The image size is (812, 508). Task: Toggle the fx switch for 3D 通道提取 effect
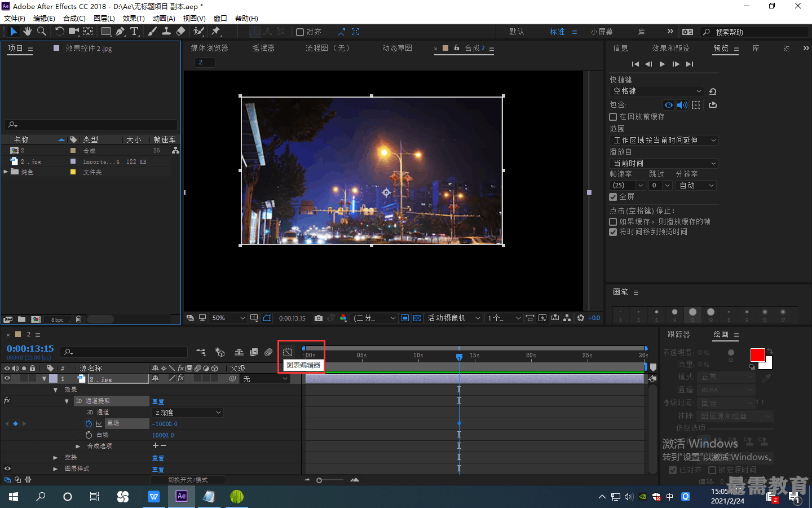[7, 401]
